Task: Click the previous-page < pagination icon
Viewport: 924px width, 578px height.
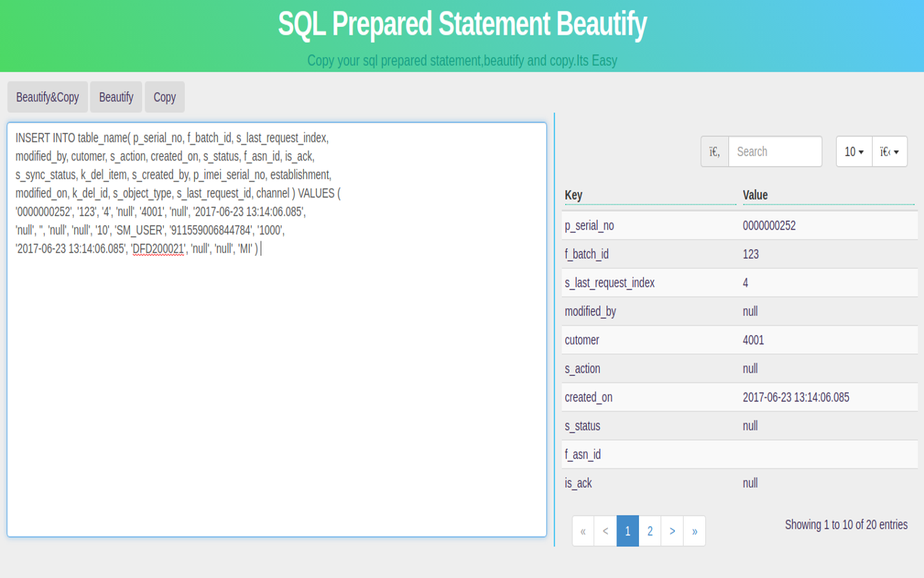Action: coord(605,530)
